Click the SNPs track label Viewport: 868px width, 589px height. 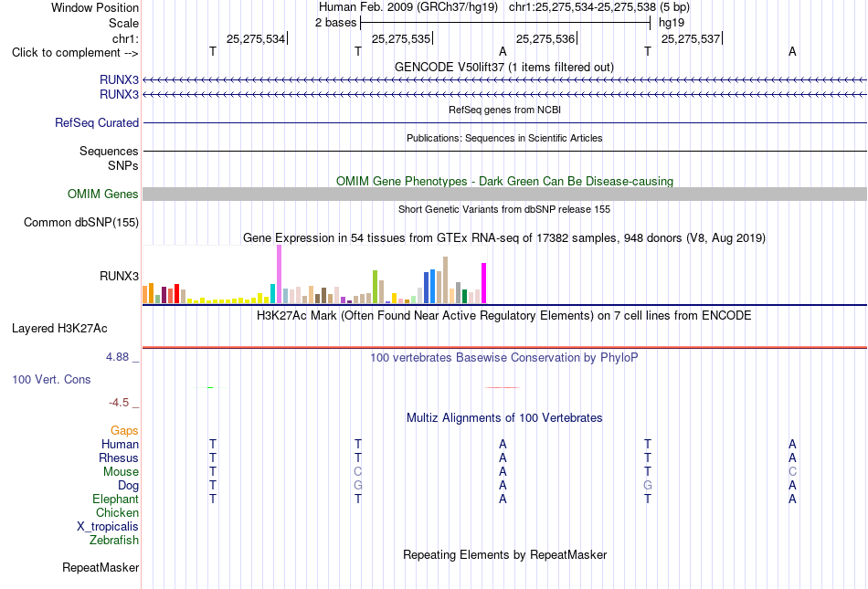click(x=123, y=165)
